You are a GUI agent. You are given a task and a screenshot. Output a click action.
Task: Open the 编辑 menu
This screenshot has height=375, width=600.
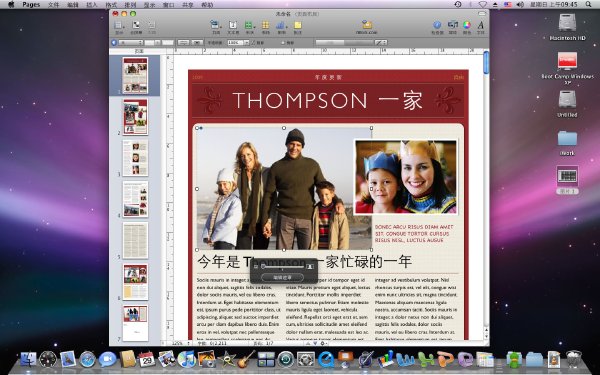73,5
